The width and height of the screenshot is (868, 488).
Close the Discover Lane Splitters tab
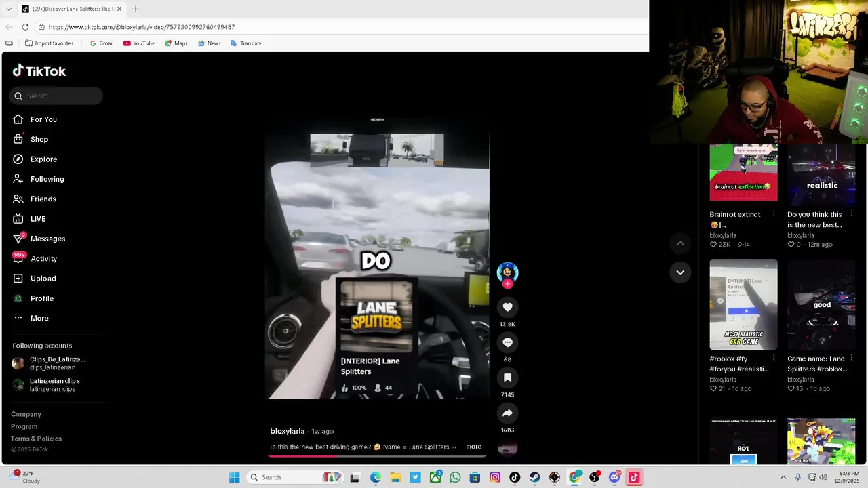pyautogui.click(x=119, y=9)
